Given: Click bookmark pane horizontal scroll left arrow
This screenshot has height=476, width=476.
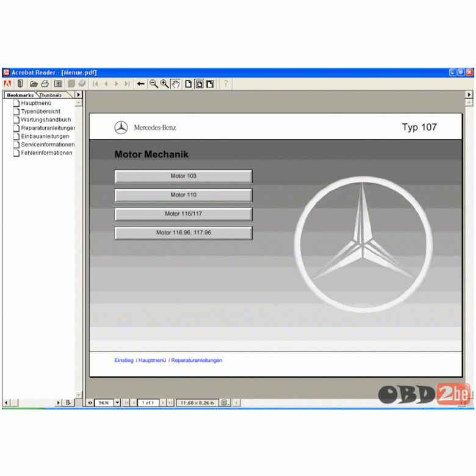Looking at the screenshot, I should click(6, 403).
